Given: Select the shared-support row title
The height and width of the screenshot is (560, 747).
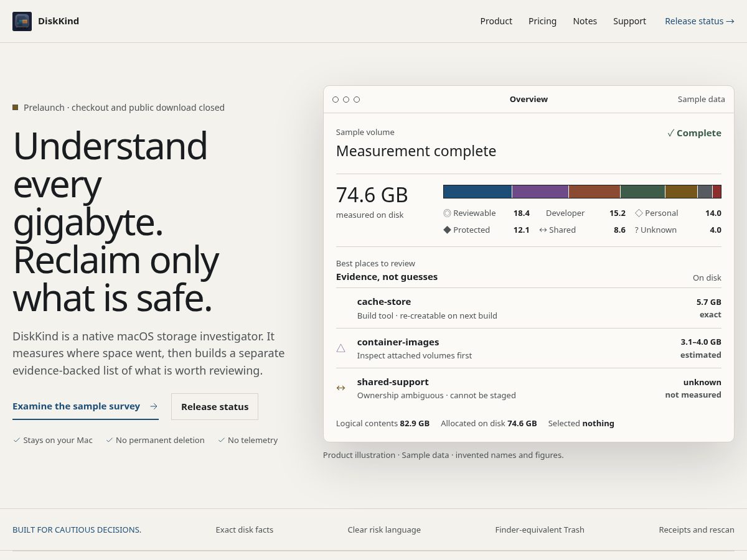Looking at the screenshot, I should click(x=393, y=382).
